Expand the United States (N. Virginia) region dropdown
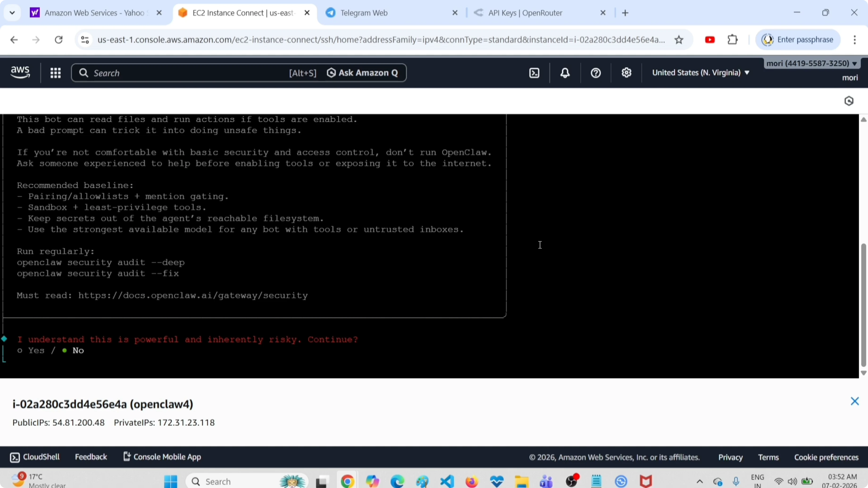Image resolution: width=868 pixels, height=488 pixels. [701, 73]
